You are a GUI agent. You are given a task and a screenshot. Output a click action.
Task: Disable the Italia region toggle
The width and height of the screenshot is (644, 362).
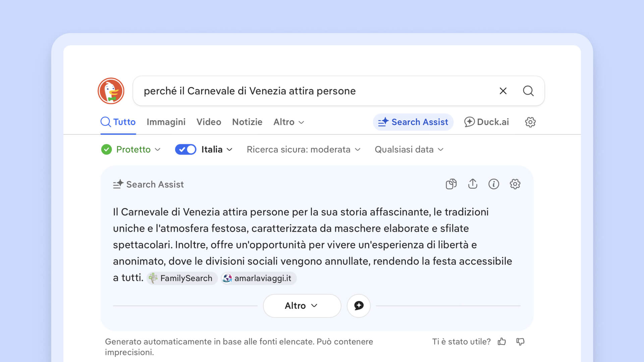[x=185, y=149]
